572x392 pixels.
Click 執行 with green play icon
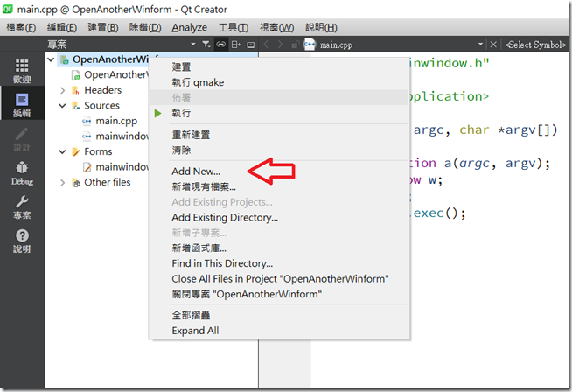click(279, 113)
